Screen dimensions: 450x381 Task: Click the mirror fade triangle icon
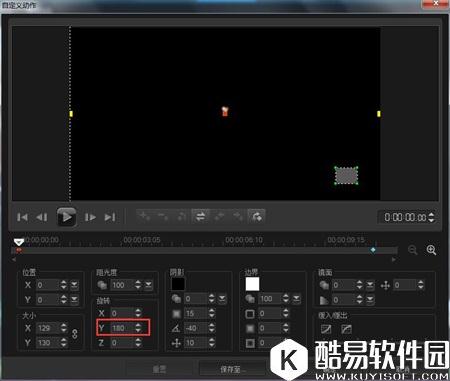pyautogui.click(x=324, y=300)
